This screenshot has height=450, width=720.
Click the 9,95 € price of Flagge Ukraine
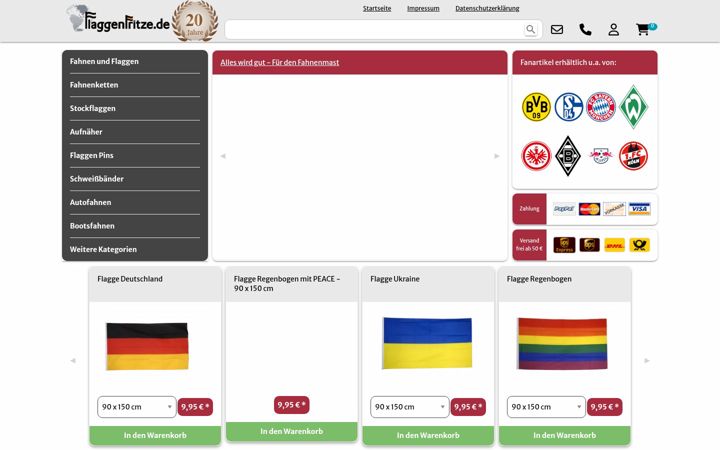tap(468, 407)
